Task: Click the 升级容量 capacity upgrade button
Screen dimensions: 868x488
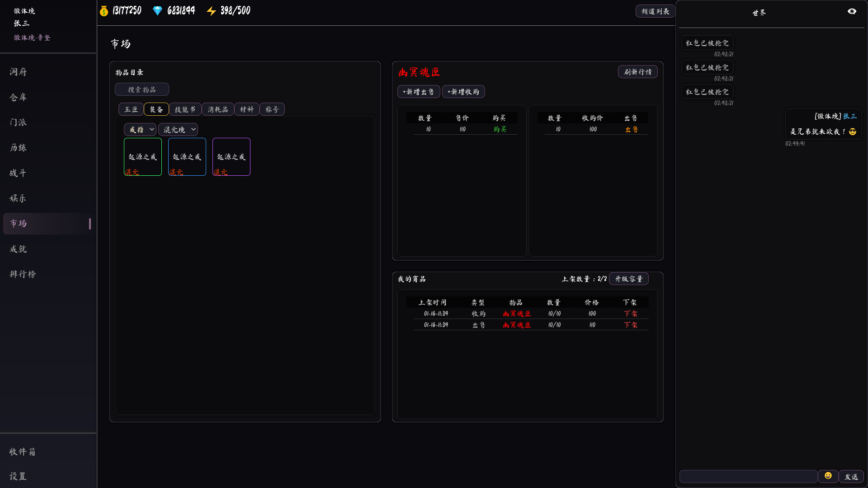Action: pyautogui.click(x=629, y=278)
